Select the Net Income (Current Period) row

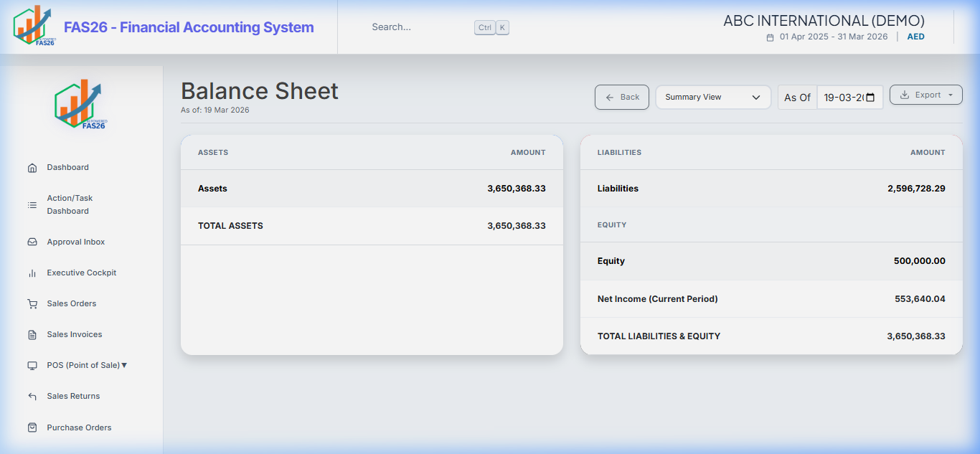771,299
